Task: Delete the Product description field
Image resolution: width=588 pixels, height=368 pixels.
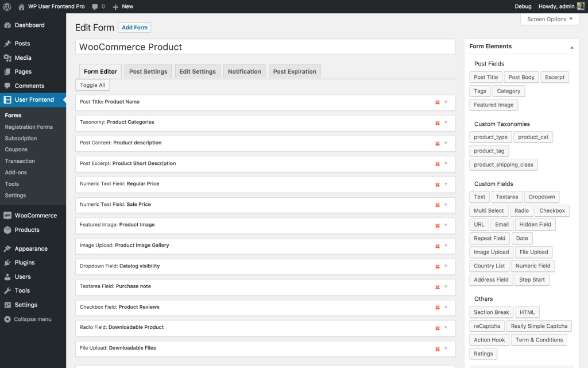Action: (x=437, y=144)
